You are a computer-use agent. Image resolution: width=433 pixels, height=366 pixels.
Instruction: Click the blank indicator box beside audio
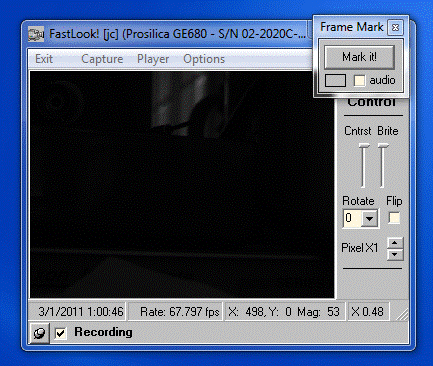click(x=335, y=80)
